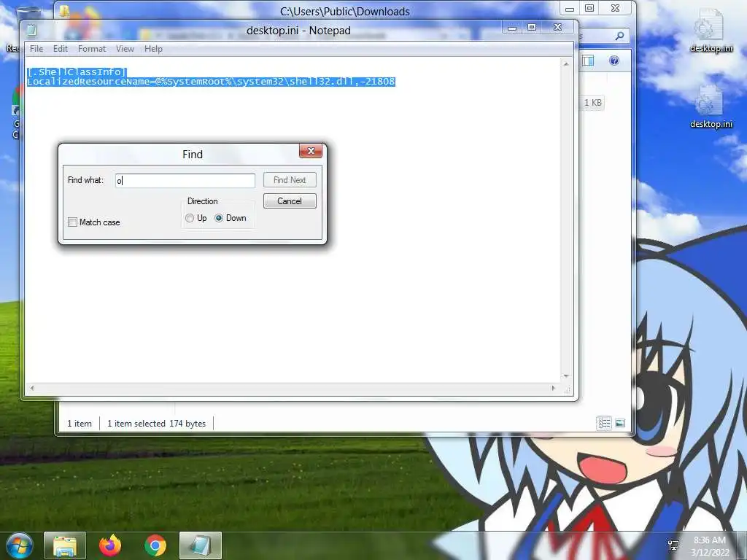747x560 pixels.
Task: Click the Notepad icon in title bar
Action: (x=31, y=31)
